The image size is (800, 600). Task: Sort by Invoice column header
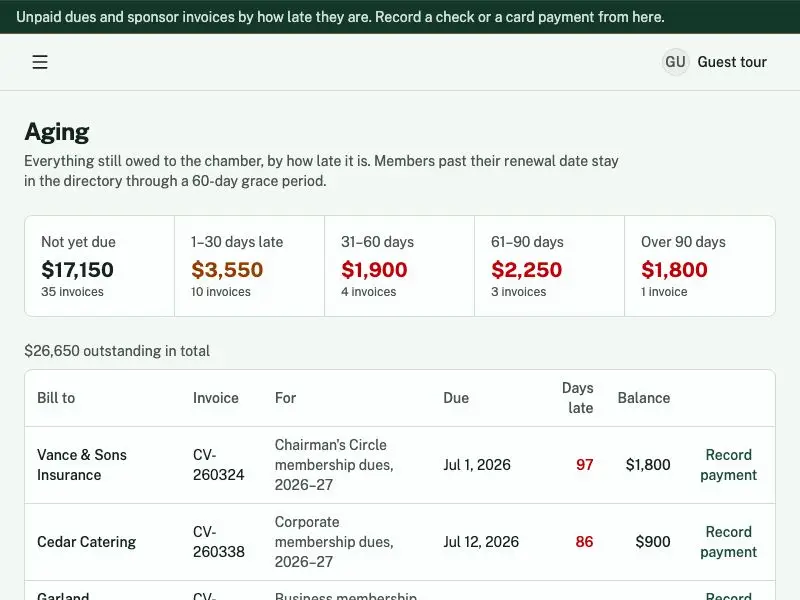coord(215,398)
